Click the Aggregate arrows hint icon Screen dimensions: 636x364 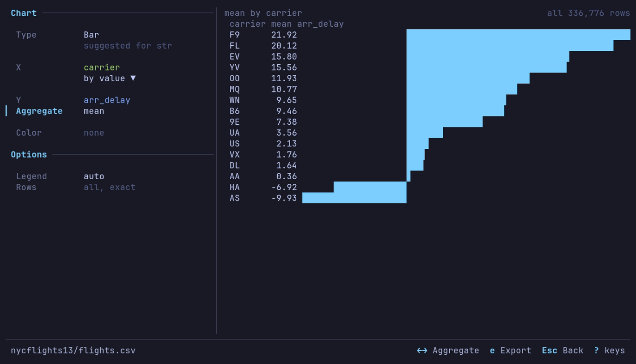tap(422, 351)
